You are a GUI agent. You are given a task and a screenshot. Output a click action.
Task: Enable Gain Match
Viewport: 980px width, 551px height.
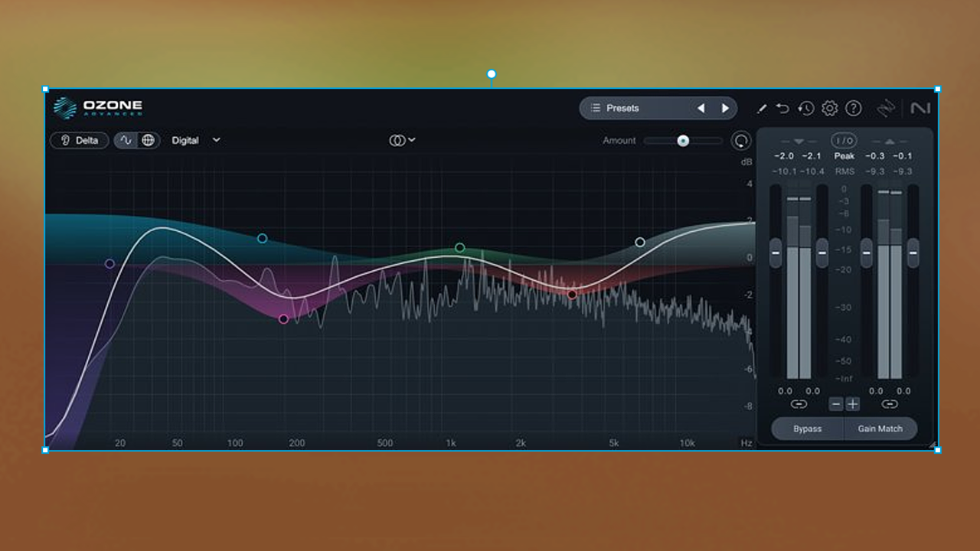(880, 429)
